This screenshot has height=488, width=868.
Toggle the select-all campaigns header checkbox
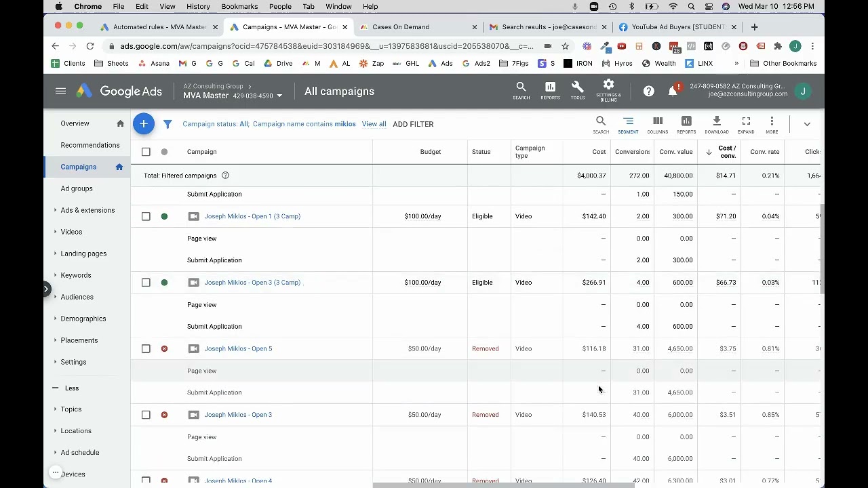point(146,152)
